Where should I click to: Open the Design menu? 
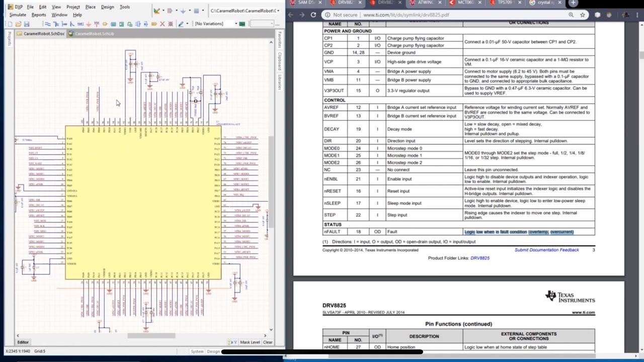click(x=107, y=7)
